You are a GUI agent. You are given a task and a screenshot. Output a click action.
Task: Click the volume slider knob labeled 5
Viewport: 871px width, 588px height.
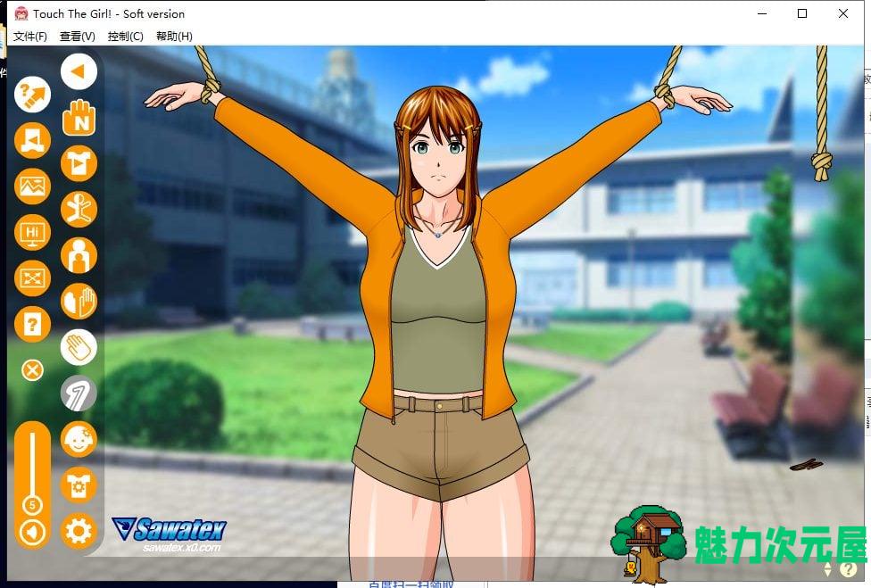coord(32,505)
